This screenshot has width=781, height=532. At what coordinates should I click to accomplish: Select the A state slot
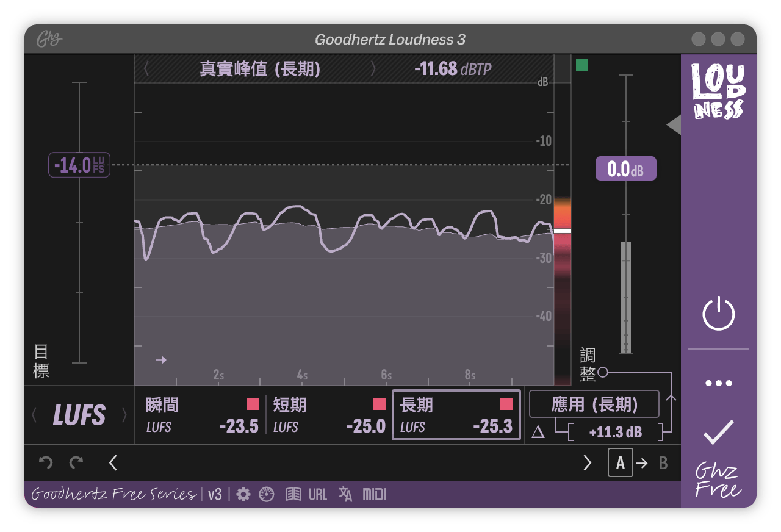click(620, 463)
